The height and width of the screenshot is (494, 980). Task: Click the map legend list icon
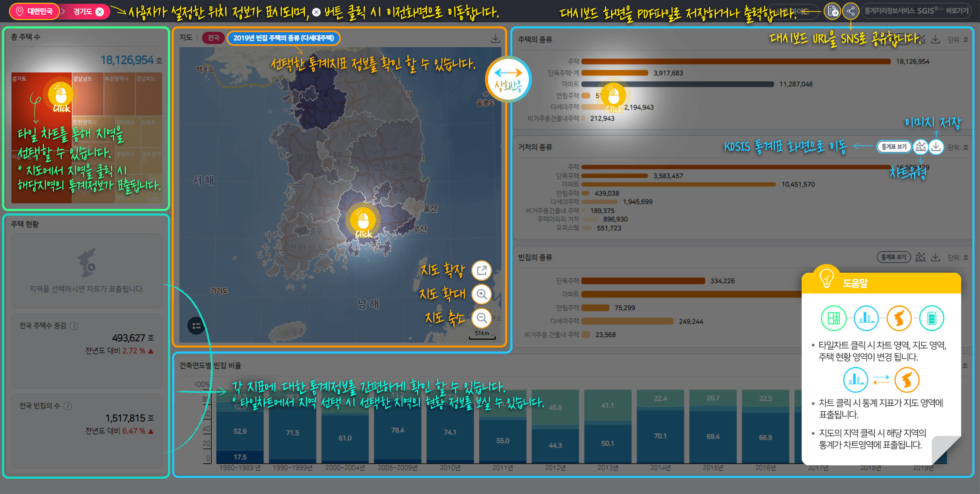(x=196, y=326)
